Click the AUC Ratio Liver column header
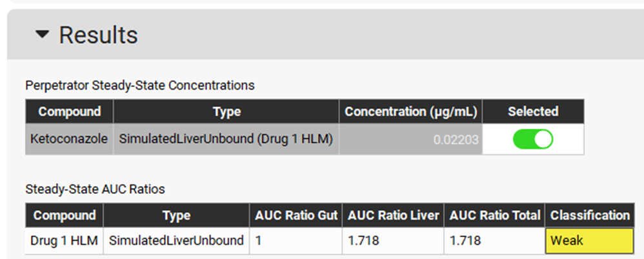The height and width of the screenshot is (259, 644). coord(392,215)
